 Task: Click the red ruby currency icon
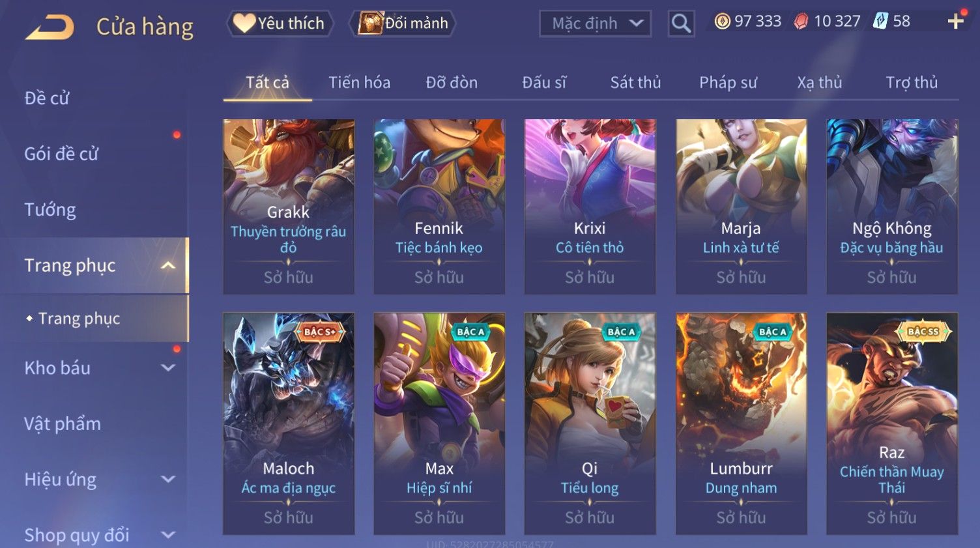[801, 22]
